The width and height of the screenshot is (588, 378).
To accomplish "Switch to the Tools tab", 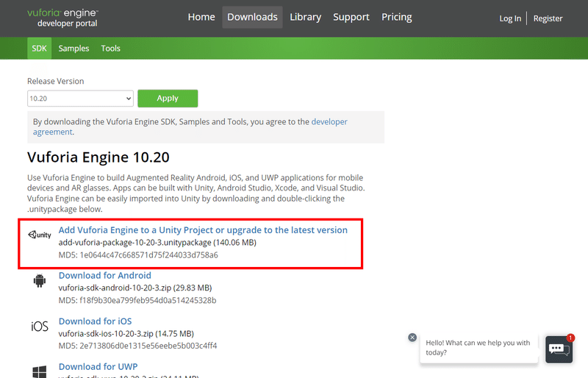I will pyautogui.click(x=111, y=49).
